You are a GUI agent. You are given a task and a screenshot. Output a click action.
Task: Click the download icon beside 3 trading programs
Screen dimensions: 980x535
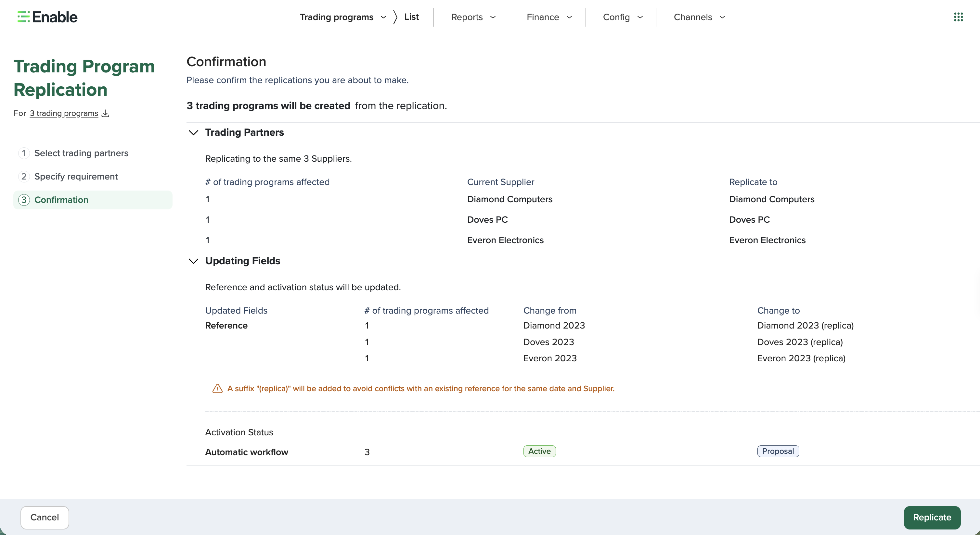105,113
